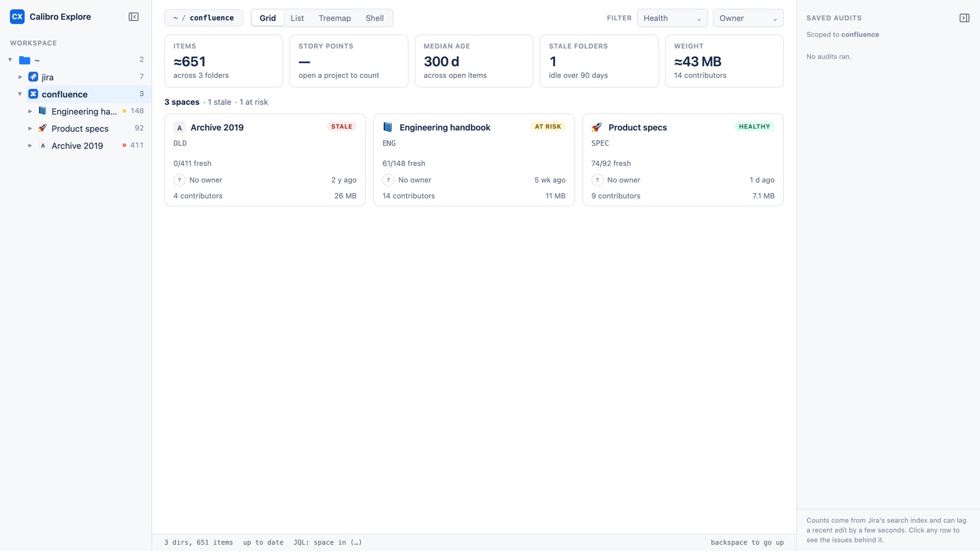Collapse the root ~ folder in the tree
980x551 pixels.
[10, 60]
